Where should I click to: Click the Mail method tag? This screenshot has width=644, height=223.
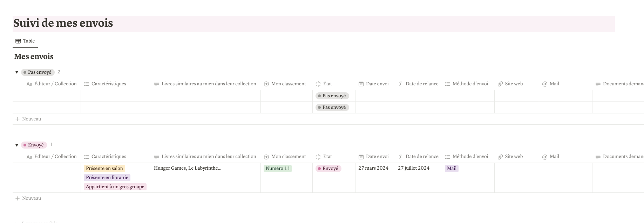click(452, 169)
